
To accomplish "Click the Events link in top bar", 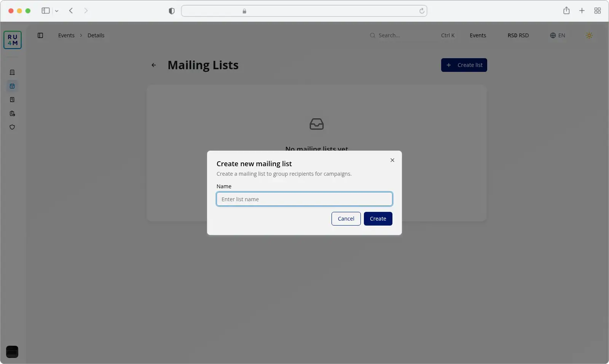I will tap(478, 35).
